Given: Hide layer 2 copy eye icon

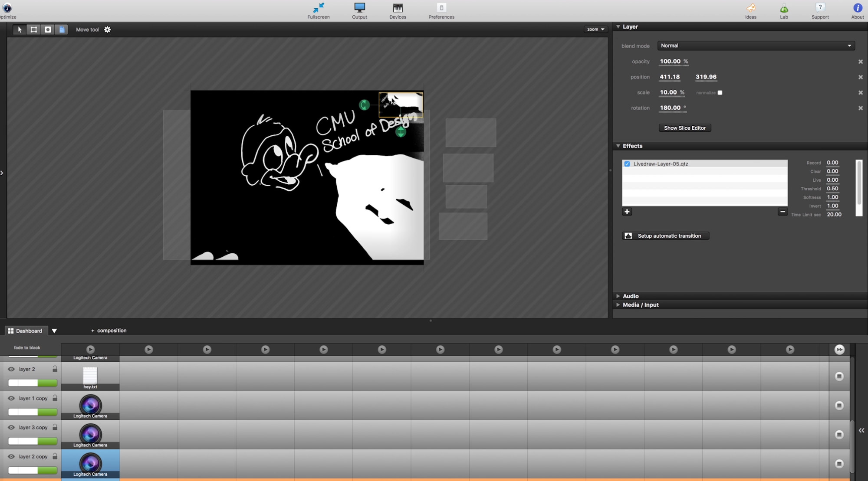Looking at the screenshot, I should 11,456.
